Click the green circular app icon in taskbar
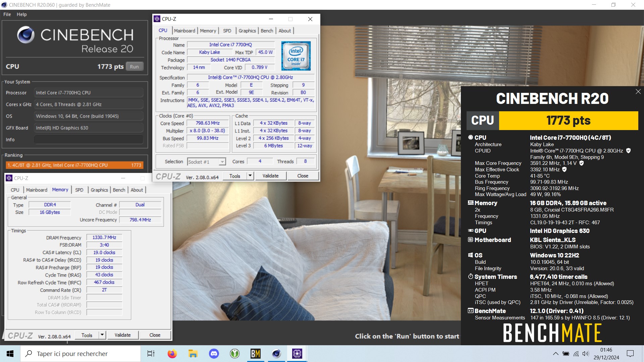This screenshot has width=644, height=362. (235, 354)
